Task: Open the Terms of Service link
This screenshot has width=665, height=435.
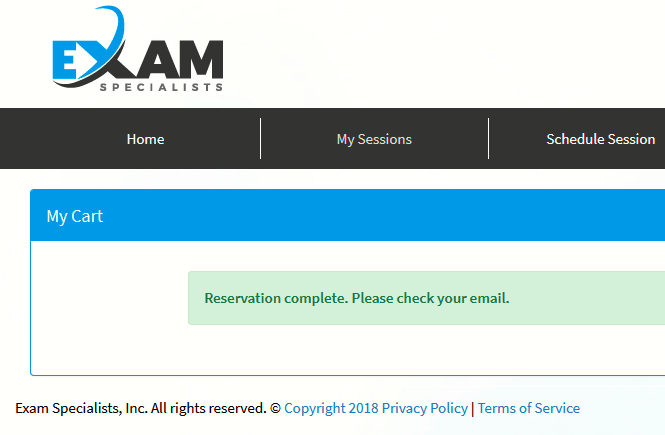Action: 529,408
